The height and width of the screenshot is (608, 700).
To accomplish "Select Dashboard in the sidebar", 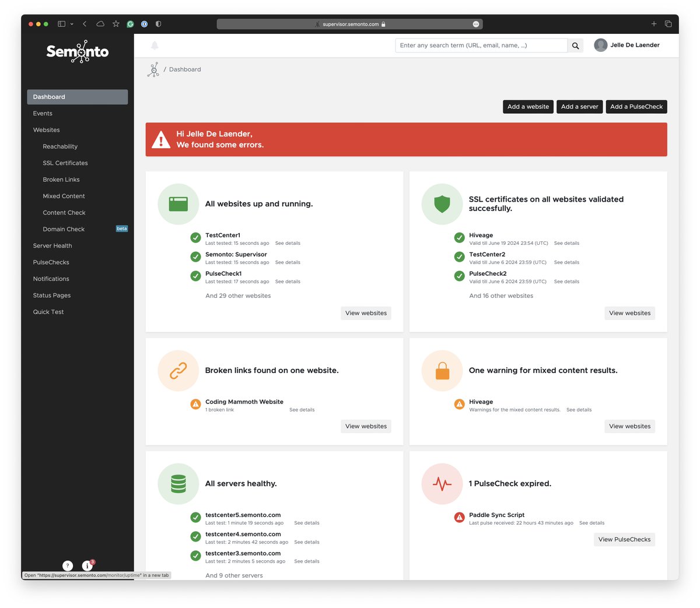I will point(78,97).
